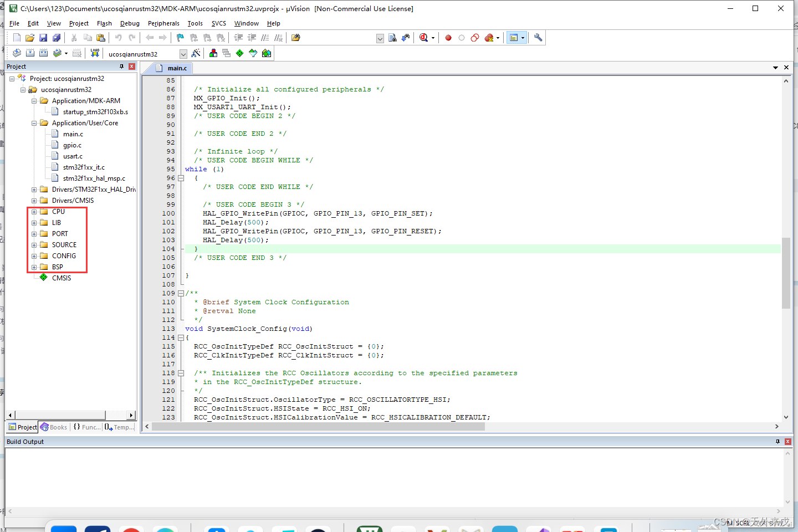
Task: Toggle a breakpoint with the red circle icon
Action: [x=448, y=37]
